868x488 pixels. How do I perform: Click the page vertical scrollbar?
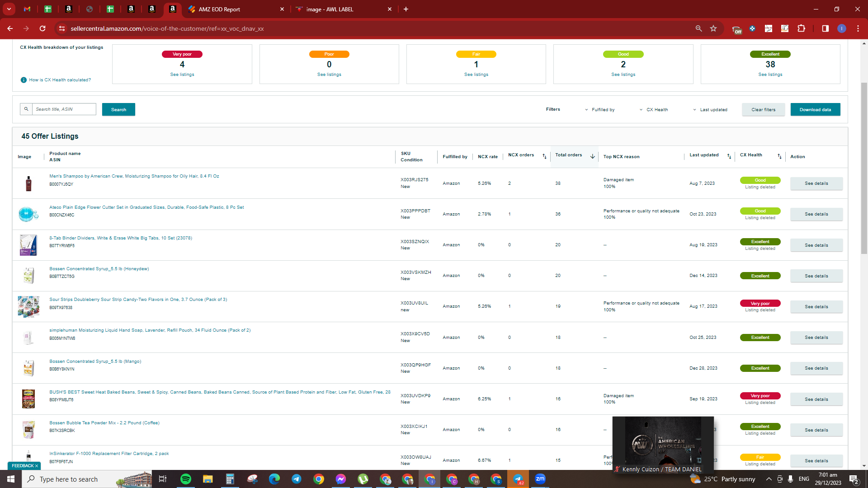point(864,168)
